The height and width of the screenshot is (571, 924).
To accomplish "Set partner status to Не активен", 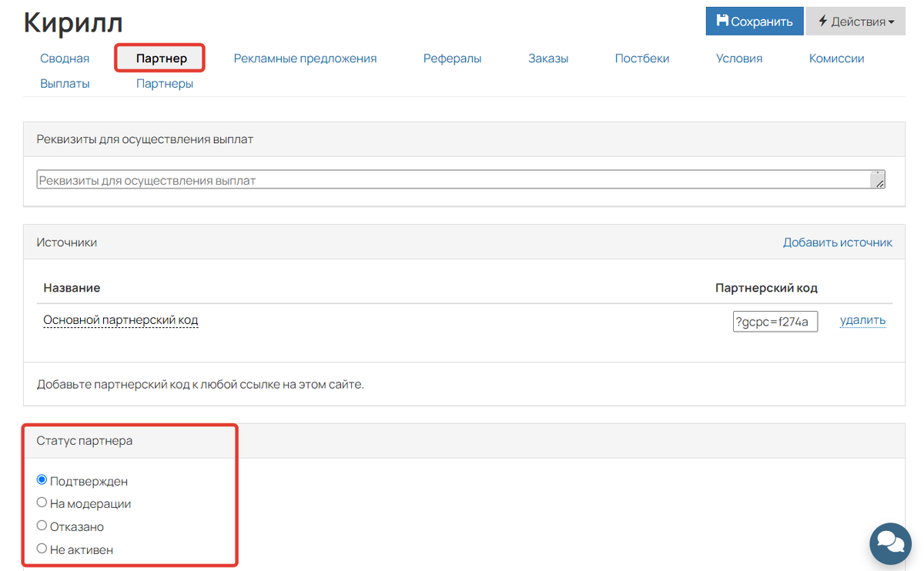I will tap(42, 549).
